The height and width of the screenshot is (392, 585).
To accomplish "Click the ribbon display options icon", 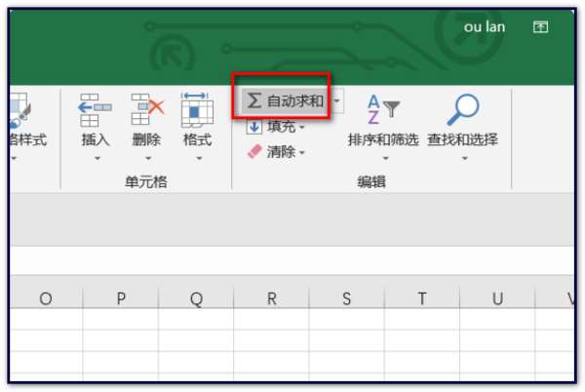I will 540,27.
